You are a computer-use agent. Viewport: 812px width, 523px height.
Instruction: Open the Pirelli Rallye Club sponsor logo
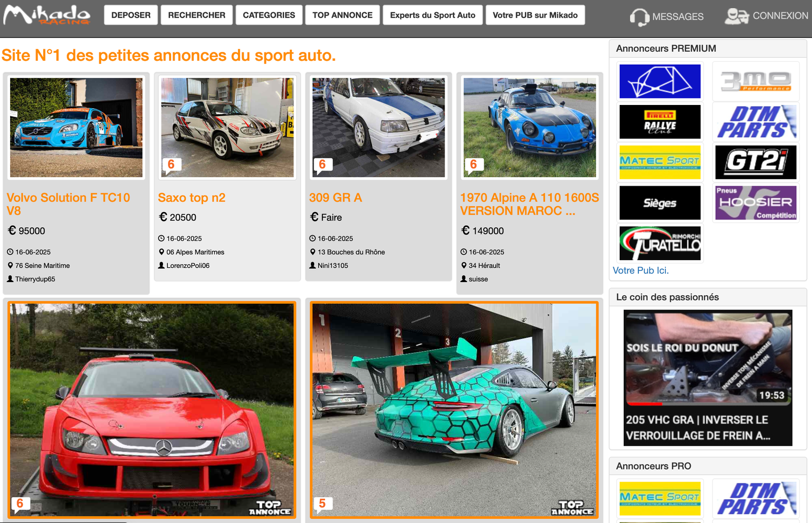point(660,122)
